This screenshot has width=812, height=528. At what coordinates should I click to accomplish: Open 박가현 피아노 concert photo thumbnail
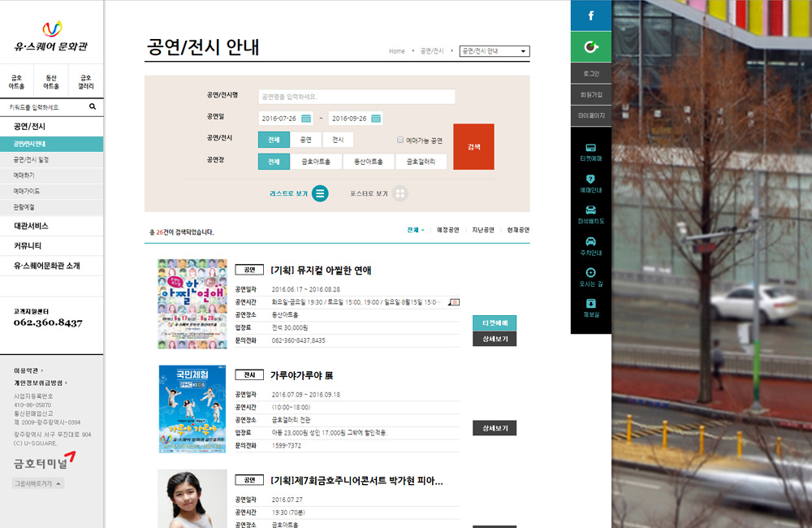[192, 499]
